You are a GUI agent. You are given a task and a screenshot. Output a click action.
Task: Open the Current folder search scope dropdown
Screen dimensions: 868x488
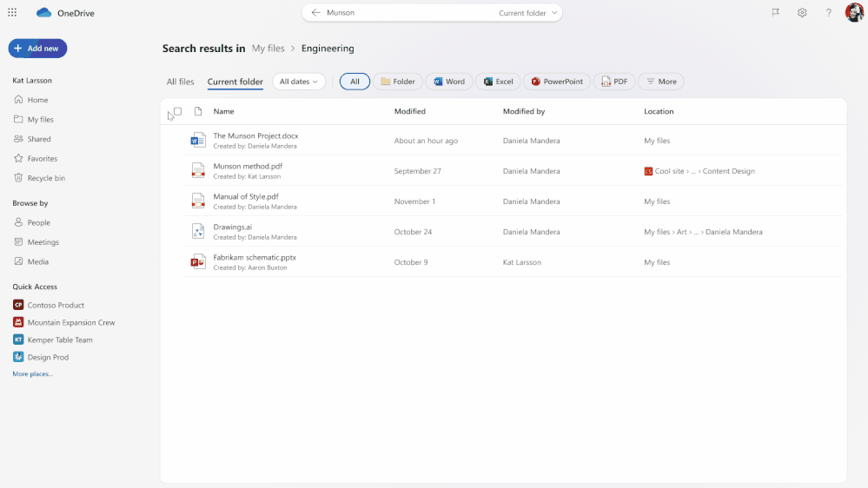point(528,13)
